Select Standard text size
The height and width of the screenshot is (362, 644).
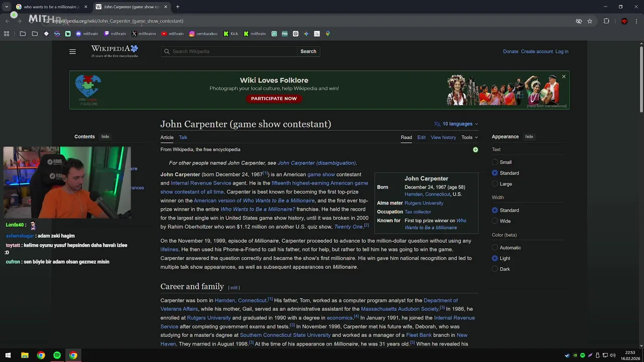point(495,173)
